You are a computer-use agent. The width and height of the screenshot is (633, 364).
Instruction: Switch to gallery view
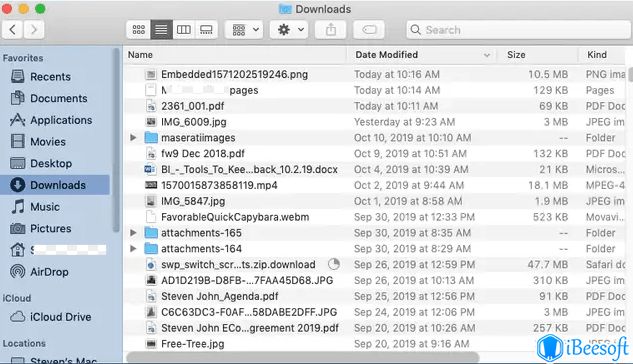pos(206,30)
